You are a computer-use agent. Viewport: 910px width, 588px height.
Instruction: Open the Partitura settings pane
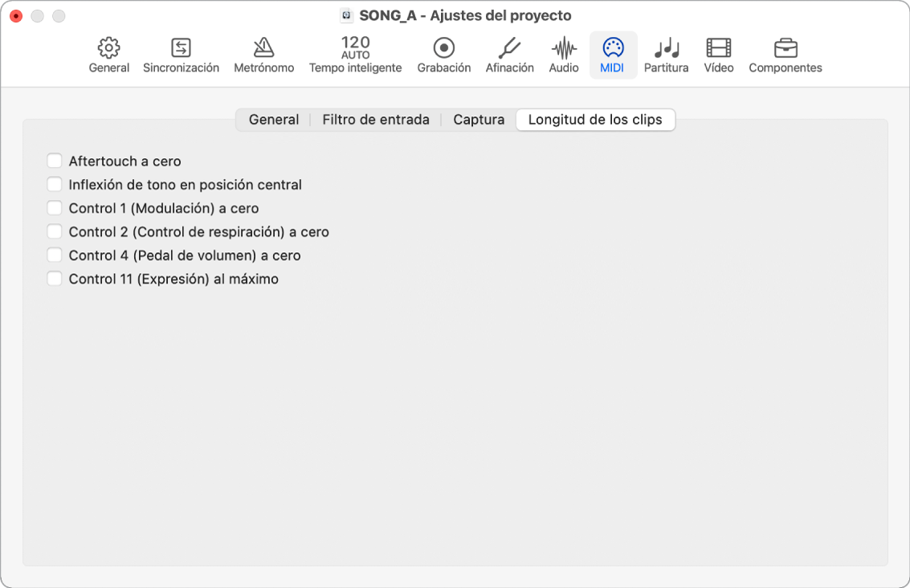(x=667, y=55)
